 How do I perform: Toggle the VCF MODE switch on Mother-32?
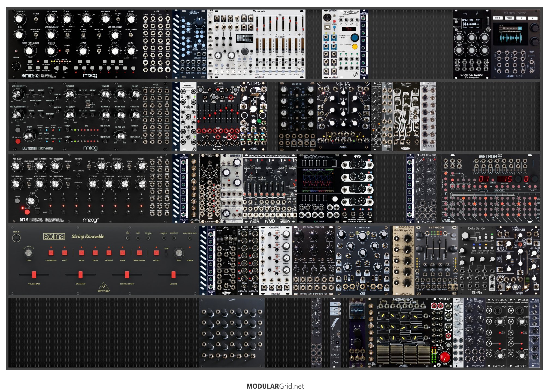coord(83,35)
